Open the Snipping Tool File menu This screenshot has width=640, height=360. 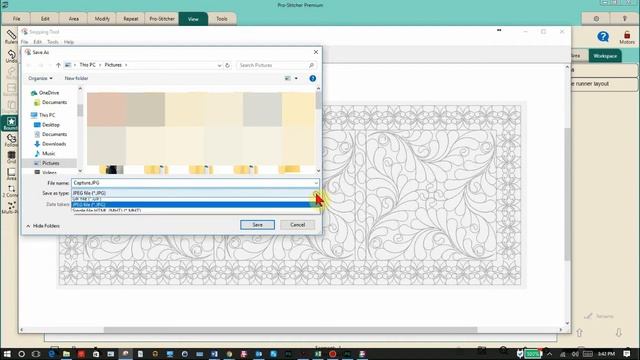coord(25,42)
